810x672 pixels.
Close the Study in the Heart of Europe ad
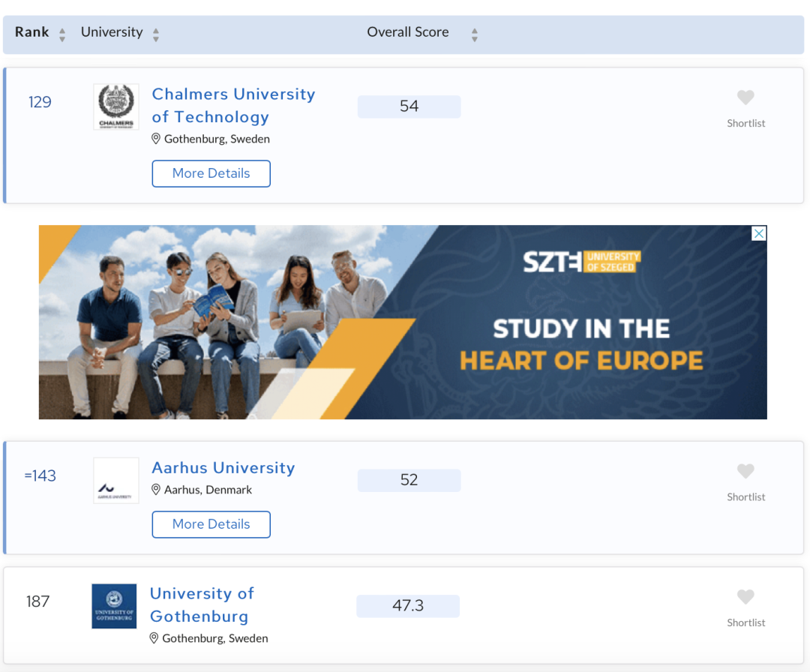pos(758,233)
